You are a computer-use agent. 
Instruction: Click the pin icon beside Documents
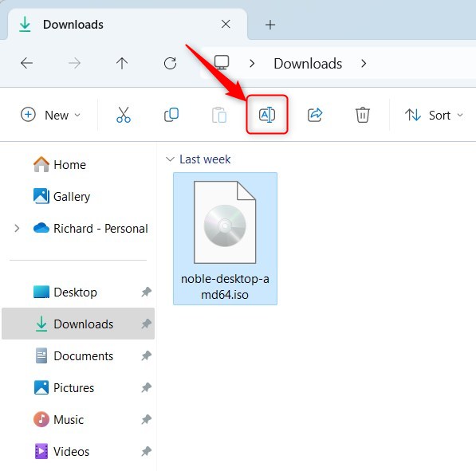coord(147,355)
